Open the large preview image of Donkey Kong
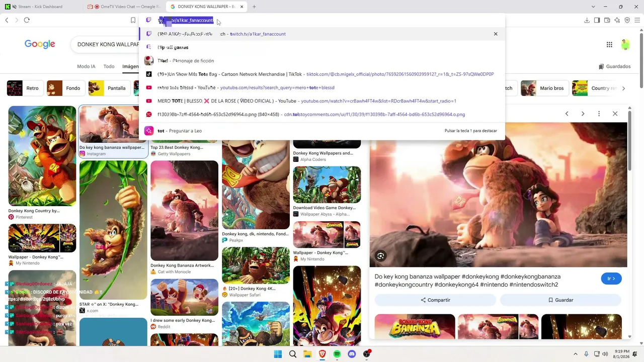Image resolution: width=644 pixels, height=362 pixels. [498, 195]
